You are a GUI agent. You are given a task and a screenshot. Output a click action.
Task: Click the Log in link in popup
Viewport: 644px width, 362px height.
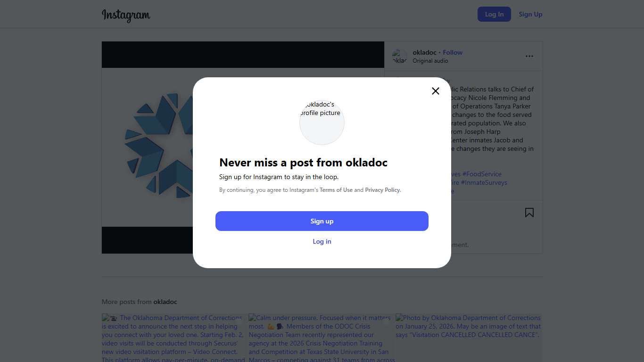click(x=322, y=241)
